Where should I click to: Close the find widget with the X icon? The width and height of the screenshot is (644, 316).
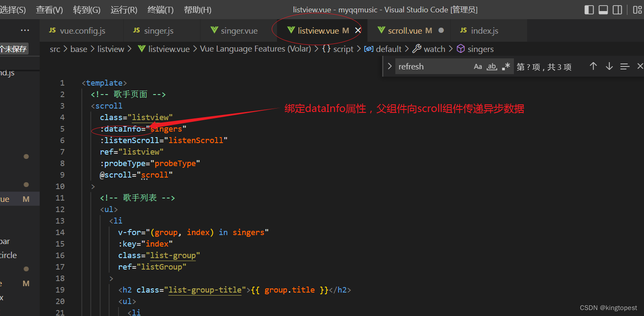coord(640,66)
